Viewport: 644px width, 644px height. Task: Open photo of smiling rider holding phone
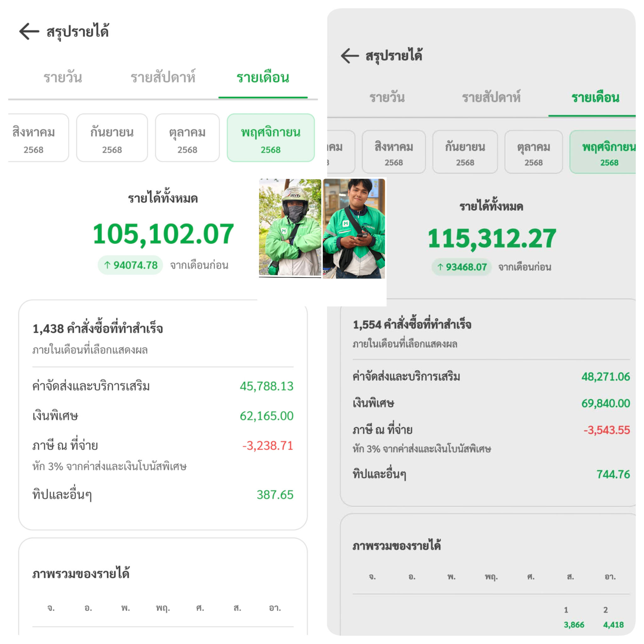[x=354, y=228]
